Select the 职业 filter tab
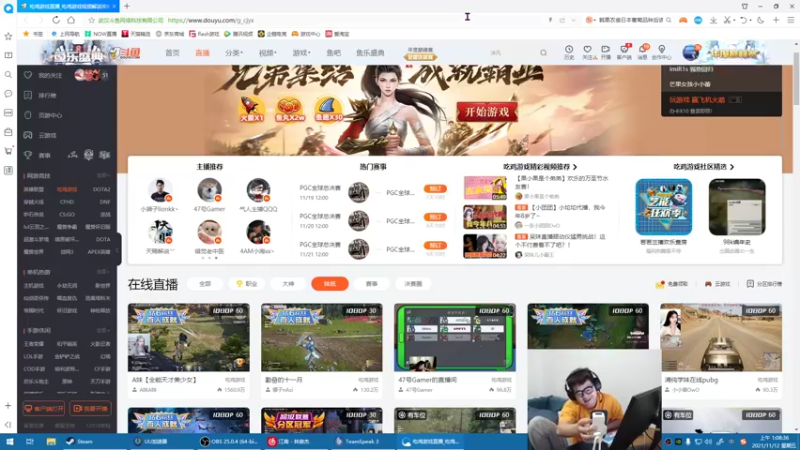Screen dimensions: 800x450 click(247, 284)
